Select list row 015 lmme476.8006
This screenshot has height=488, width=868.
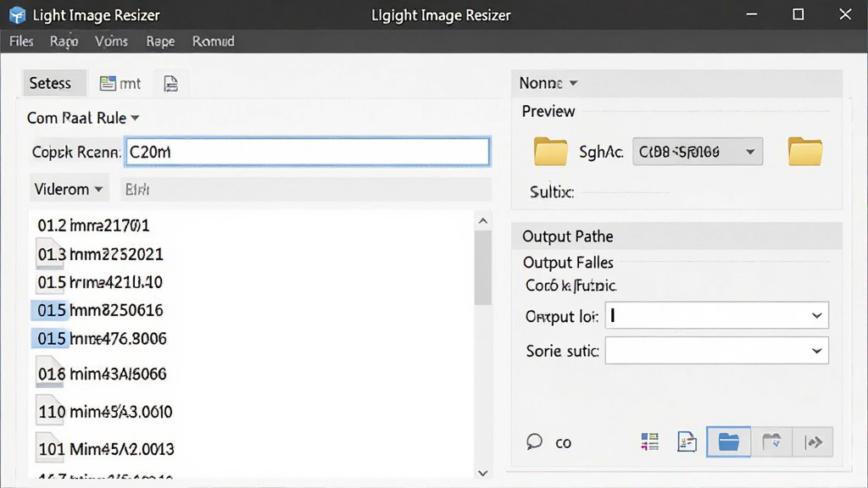(x=252, y=338)
